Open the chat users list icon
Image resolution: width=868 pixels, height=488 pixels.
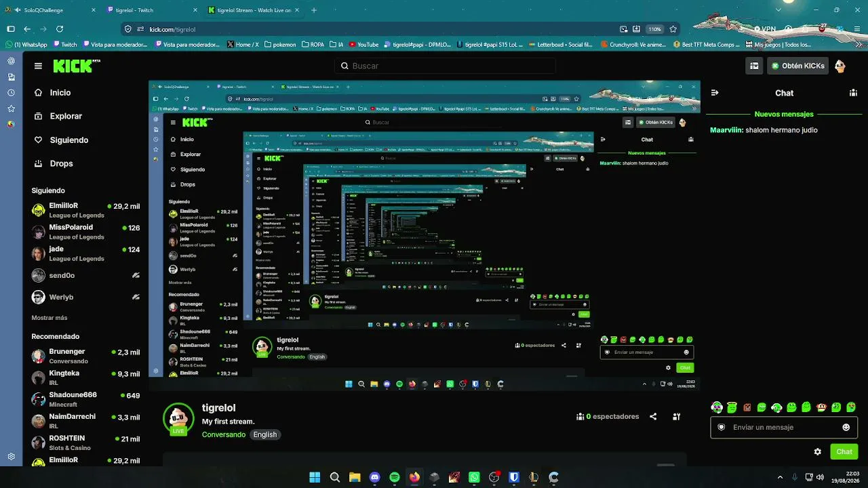point(853,93)
